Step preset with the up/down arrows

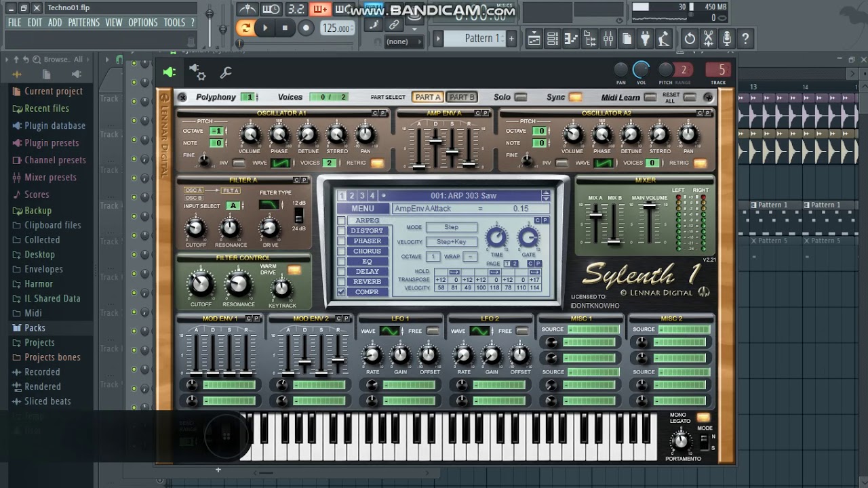(x=545, y=196)
